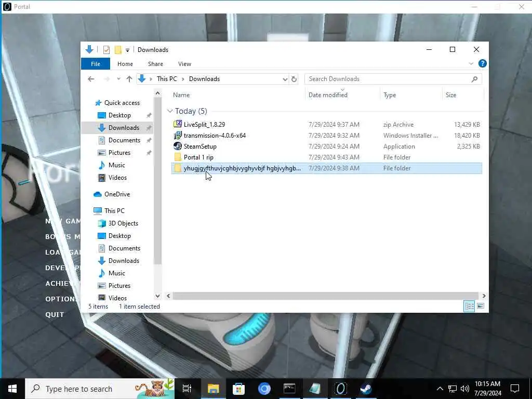Open the Windows Start menu
This screenshot has height=399, width=532.
point(12,389)
